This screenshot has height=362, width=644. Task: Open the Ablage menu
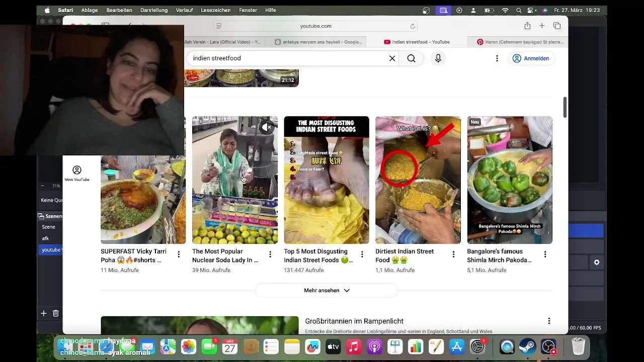pos(90,10)
